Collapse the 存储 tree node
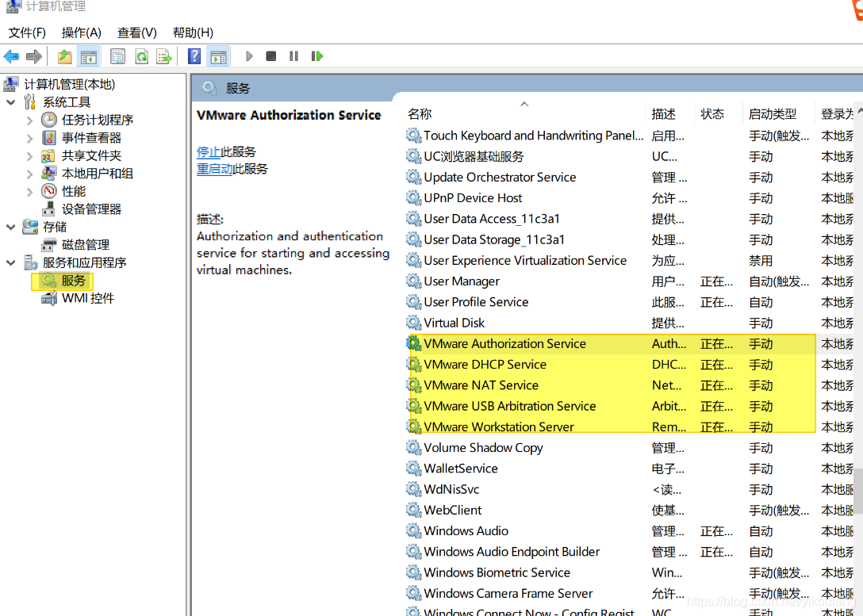863x616 pixels. pos(10,228)
